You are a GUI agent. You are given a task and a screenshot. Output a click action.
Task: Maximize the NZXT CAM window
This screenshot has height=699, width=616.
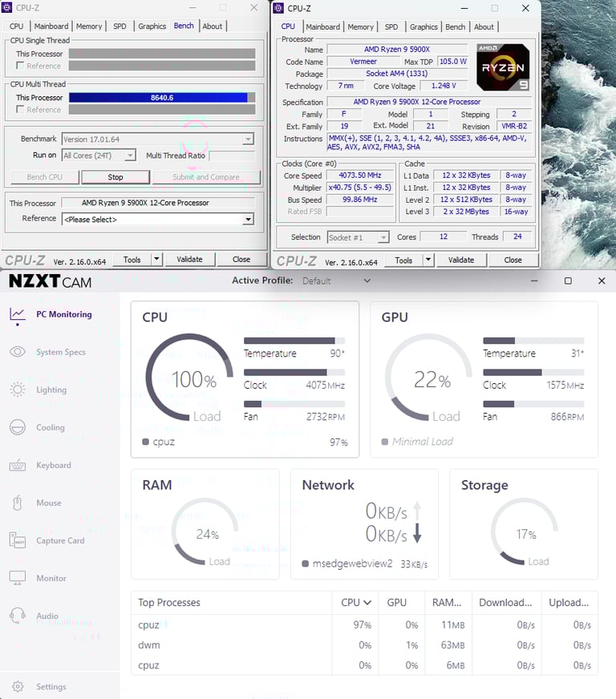point(568,281)
